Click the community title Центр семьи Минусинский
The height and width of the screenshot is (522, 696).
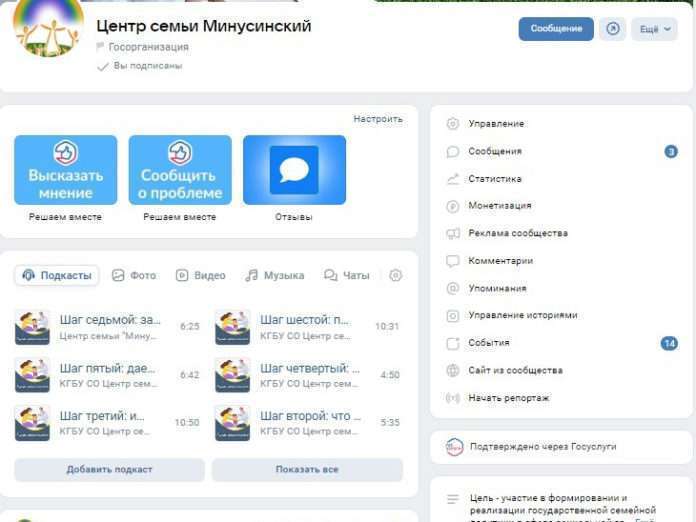pos(204,26)
